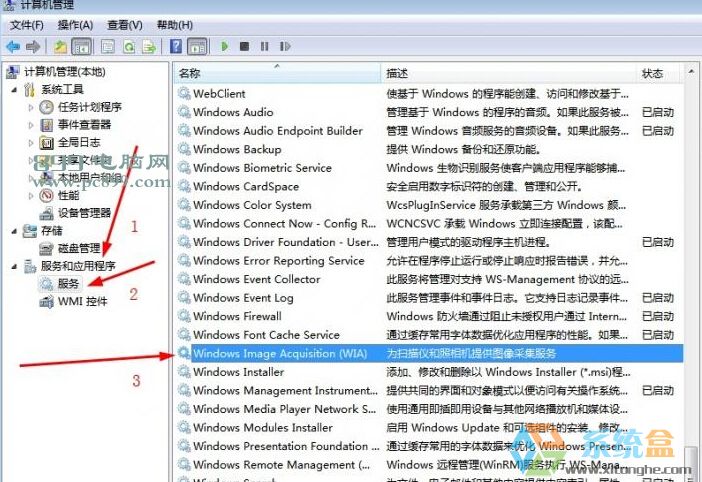This screenshot has width=702, height=482.
Task: Select 磁盘管理 in the tree
Action: (79, 248)
